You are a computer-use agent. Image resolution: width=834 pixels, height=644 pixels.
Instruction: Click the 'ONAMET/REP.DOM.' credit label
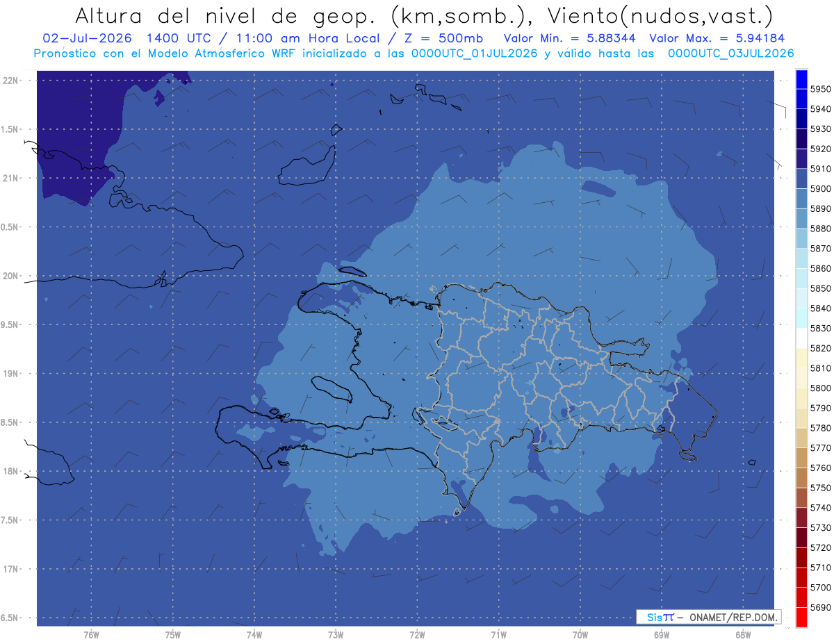732,617
